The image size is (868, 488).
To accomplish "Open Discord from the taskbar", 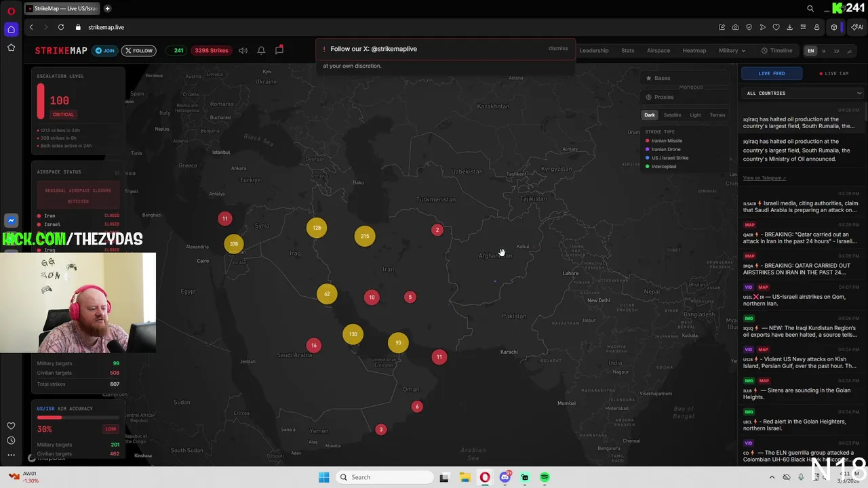I will (x=505, y=477).
